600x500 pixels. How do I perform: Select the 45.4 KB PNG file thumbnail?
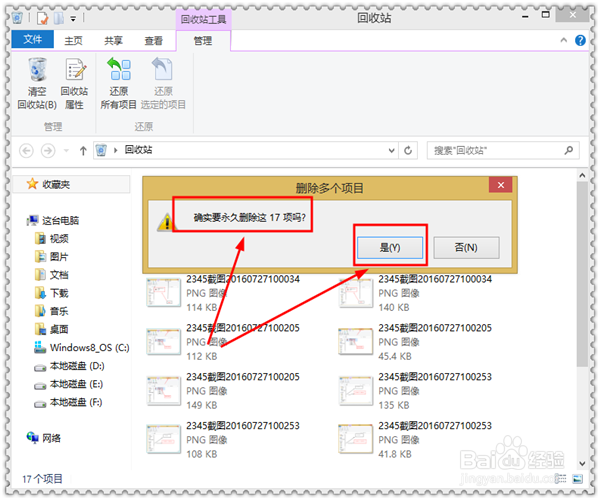[356, 342]
